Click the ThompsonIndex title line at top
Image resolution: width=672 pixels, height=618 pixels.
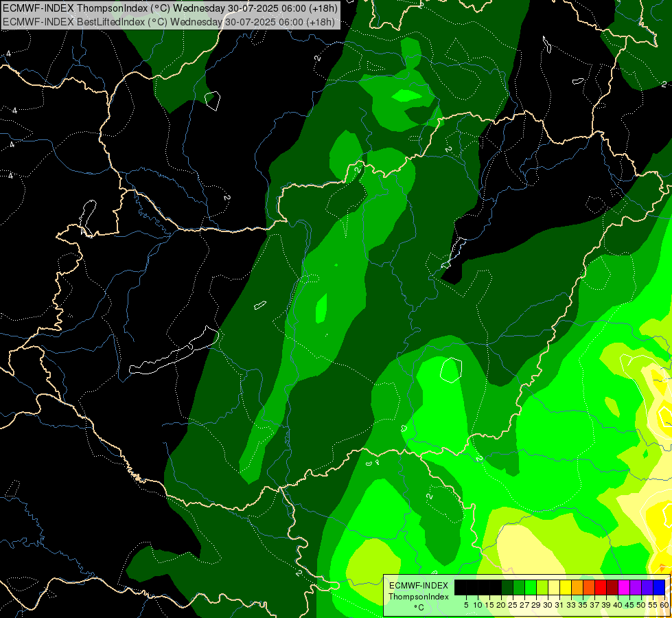click(x=170, y=8)
